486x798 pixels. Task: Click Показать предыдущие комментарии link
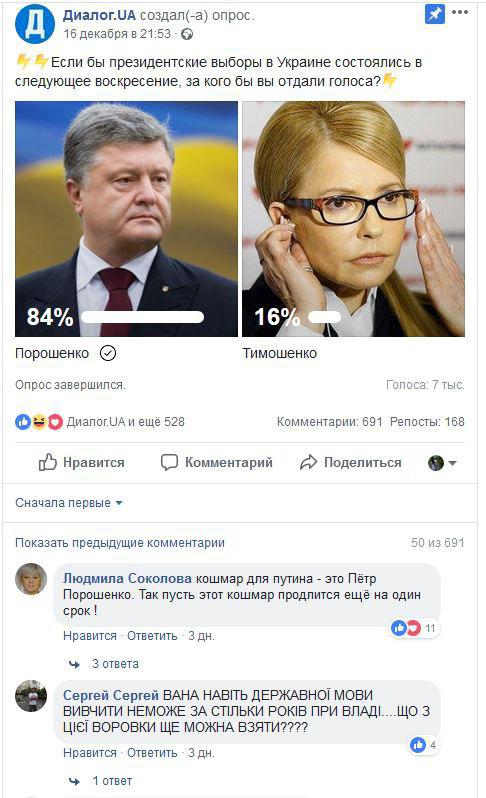point(120,543)
